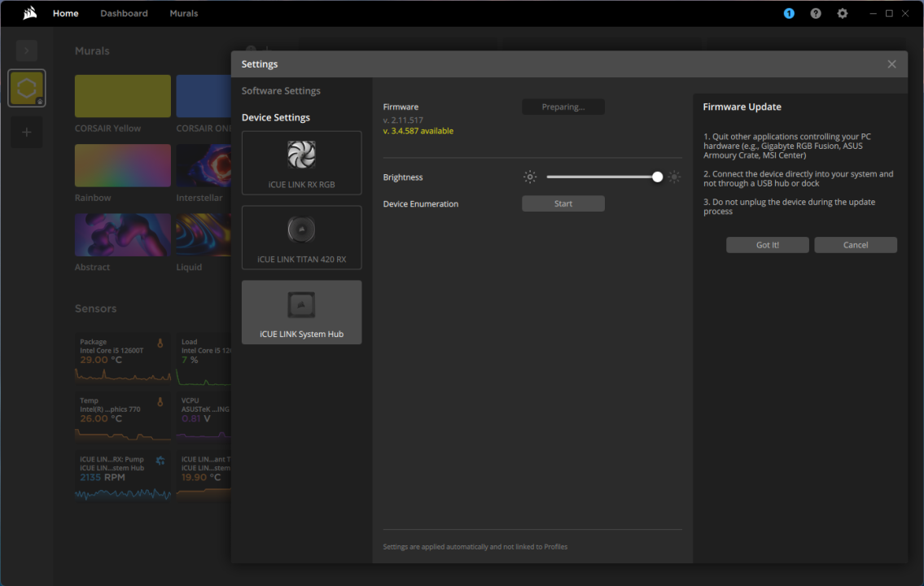Adjust the Brightness slider handle
924x586 pixels.
click(657, 177)
